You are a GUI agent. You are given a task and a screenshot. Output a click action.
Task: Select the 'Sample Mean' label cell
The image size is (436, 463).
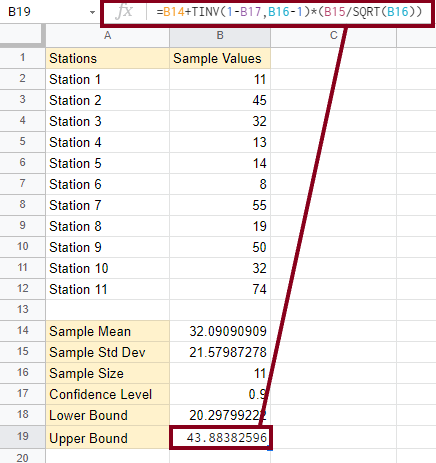click(107, 331)
